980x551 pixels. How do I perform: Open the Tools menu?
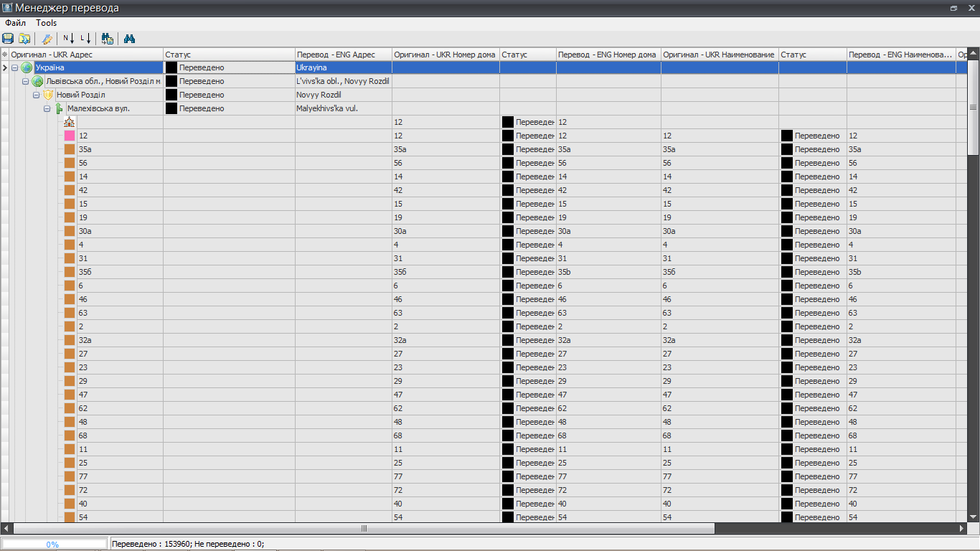[x=47, y=23]
